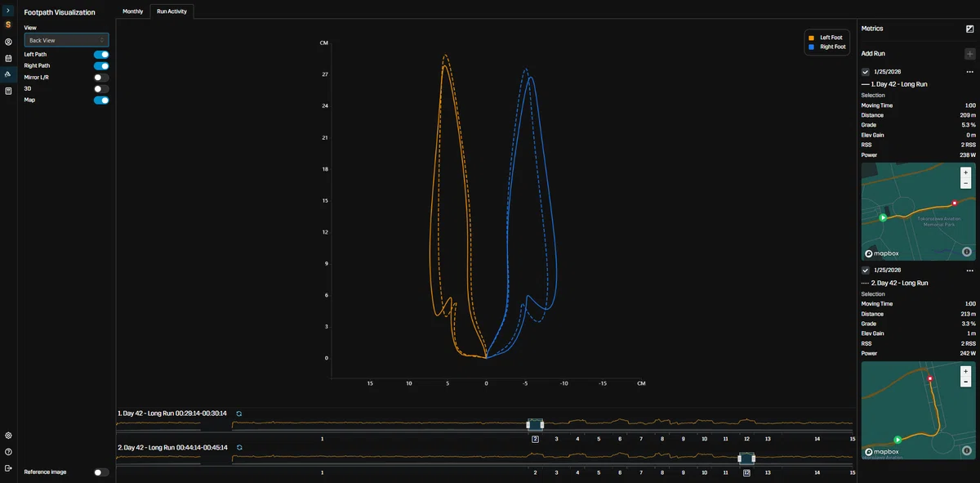This screenshot has width=980, height=483.
Task: Collapse the Metrics panel via corner icon
Action: pyautogui.click(x=969, y=29)
